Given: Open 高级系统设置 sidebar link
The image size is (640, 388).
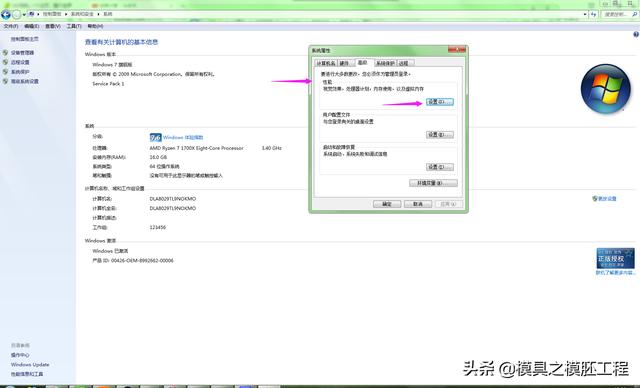Looking at the screenshot, I should [25, 82].
